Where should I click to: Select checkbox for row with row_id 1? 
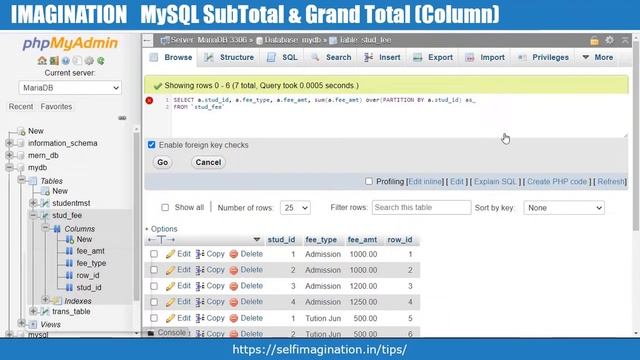154,254
